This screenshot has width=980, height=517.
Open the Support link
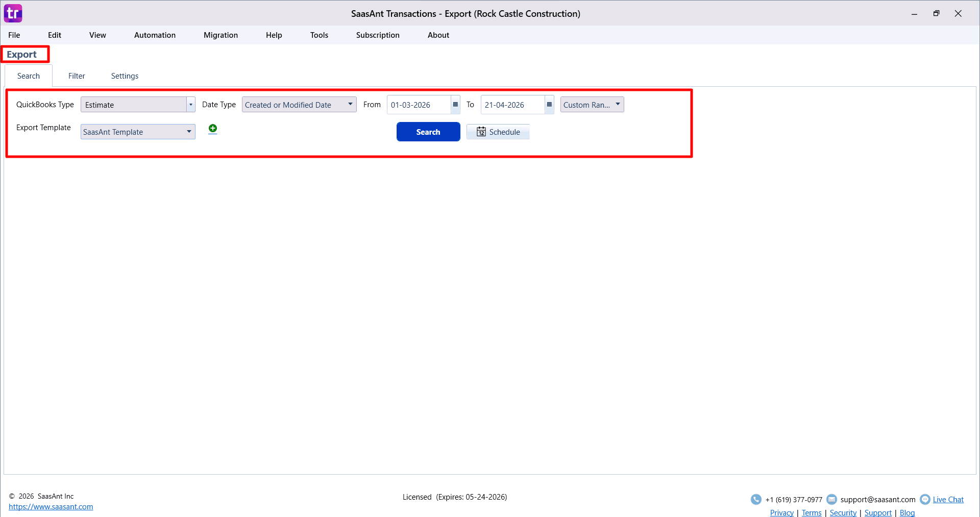point(878,512)
